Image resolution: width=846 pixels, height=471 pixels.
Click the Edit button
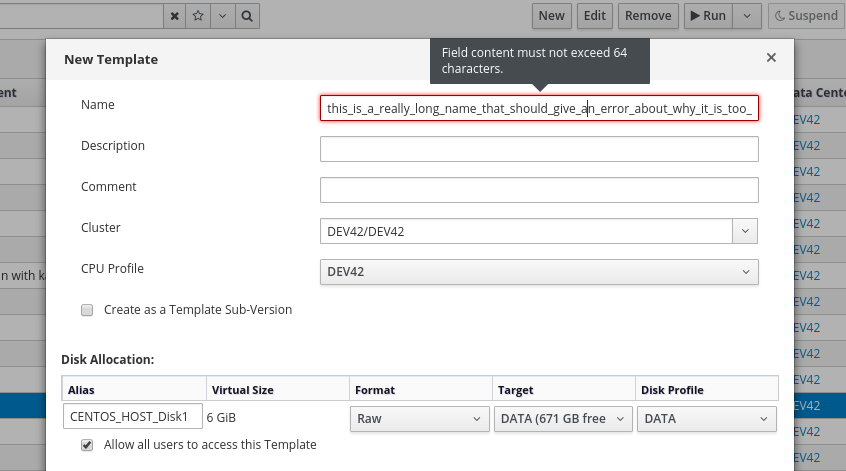click(x=595, y=16)
